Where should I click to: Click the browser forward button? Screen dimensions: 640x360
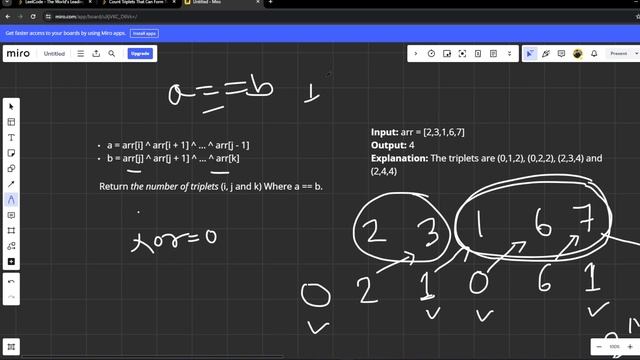point(20,16)
